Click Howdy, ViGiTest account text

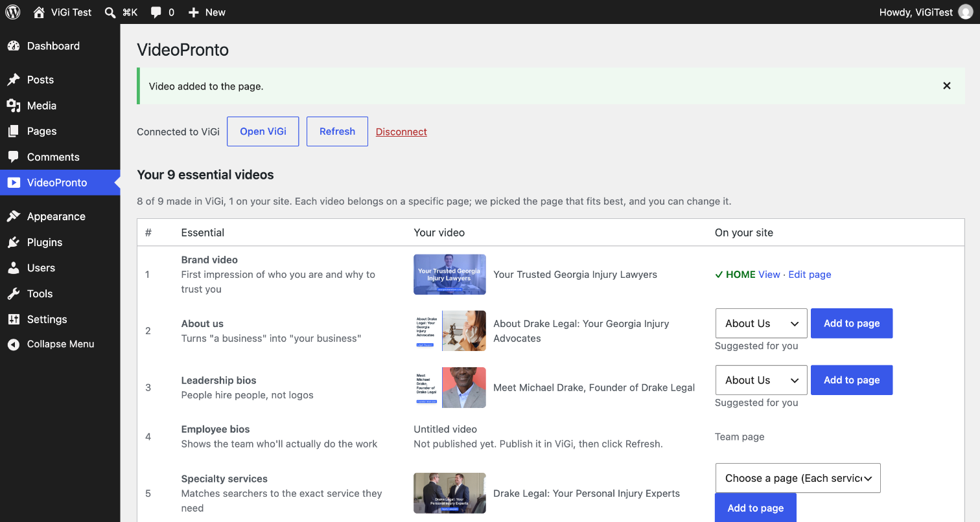[916, 12]
